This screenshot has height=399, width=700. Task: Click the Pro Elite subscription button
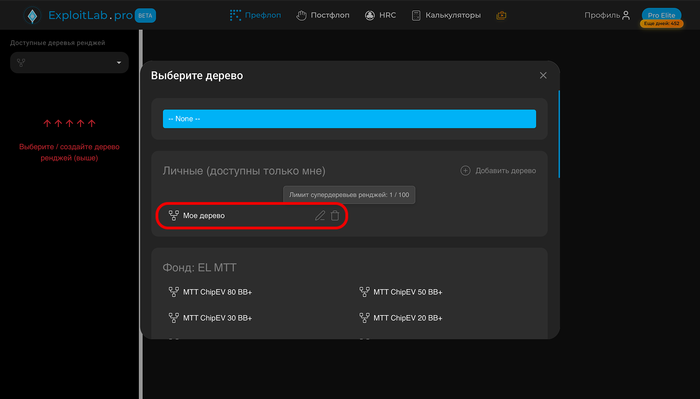point(661,15)
